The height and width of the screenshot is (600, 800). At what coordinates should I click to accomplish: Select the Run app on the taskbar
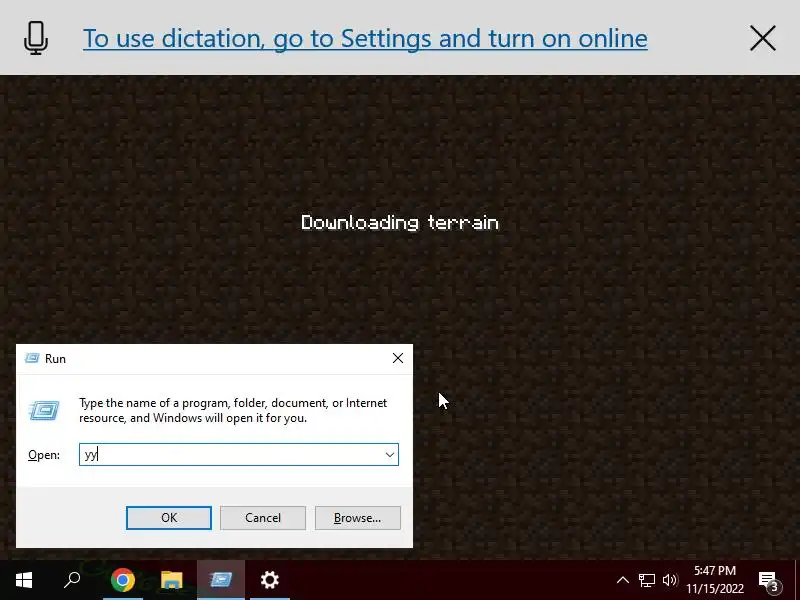pos(221,580)
